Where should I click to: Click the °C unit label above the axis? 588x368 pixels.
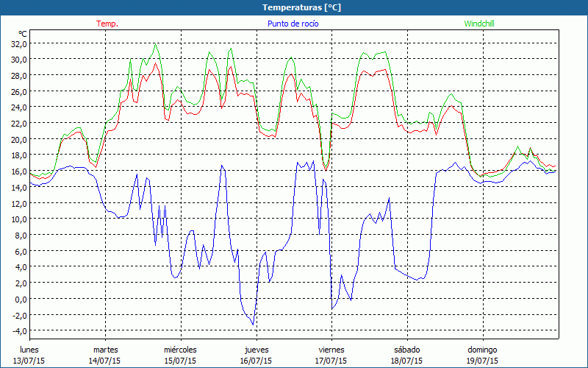click(x=23, y=34)
